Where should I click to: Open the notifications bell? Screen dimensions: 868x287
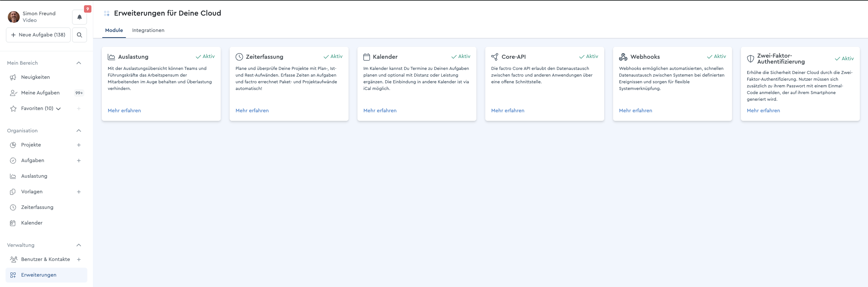(80, 17)
